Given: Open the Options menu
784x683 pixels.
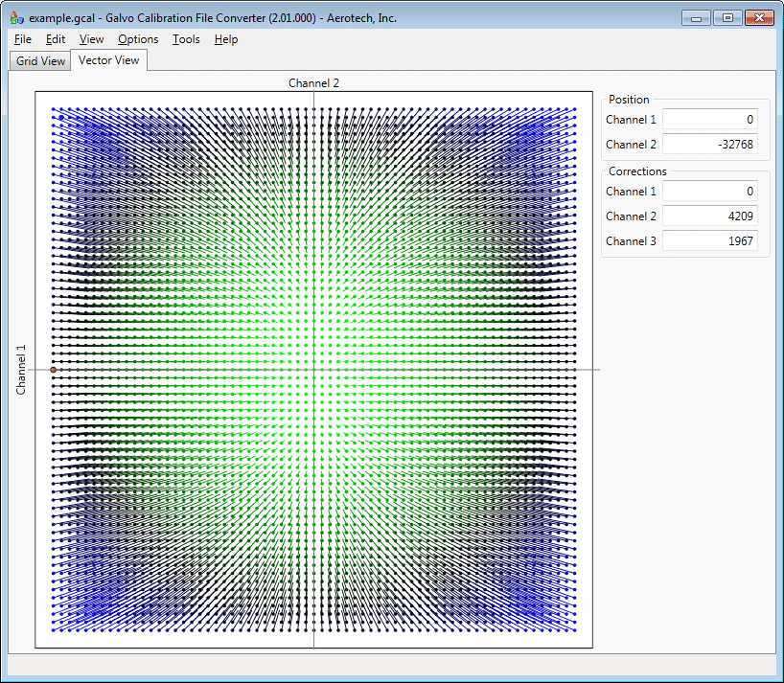Looking at the screenshot, I should [138, 39].
